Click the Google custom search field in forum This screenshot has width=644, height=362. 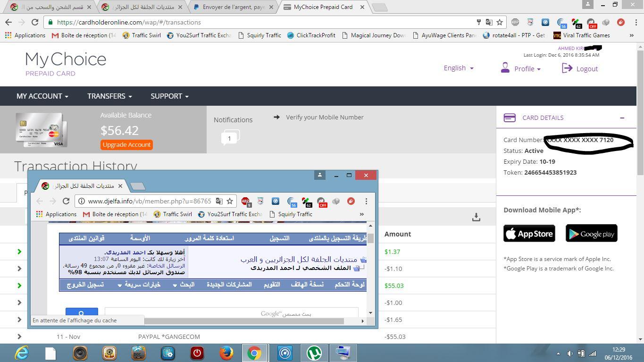pos(231,313)
